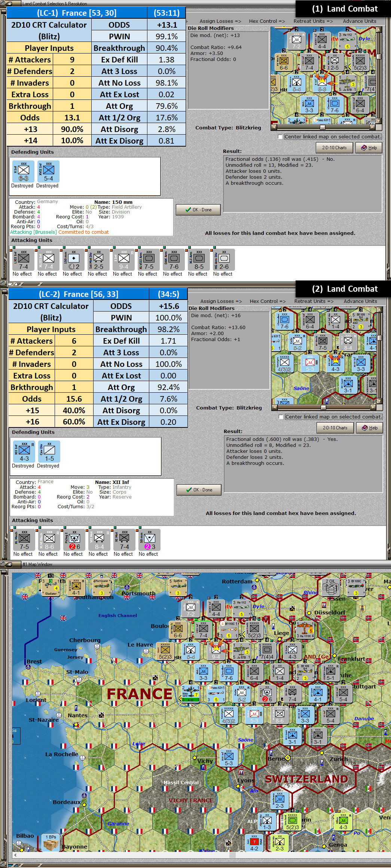Click the main Map Window horizontal scrollbar thumb
Screen dimensions: 391x868
pyautogui.click(x=232, y=855)
